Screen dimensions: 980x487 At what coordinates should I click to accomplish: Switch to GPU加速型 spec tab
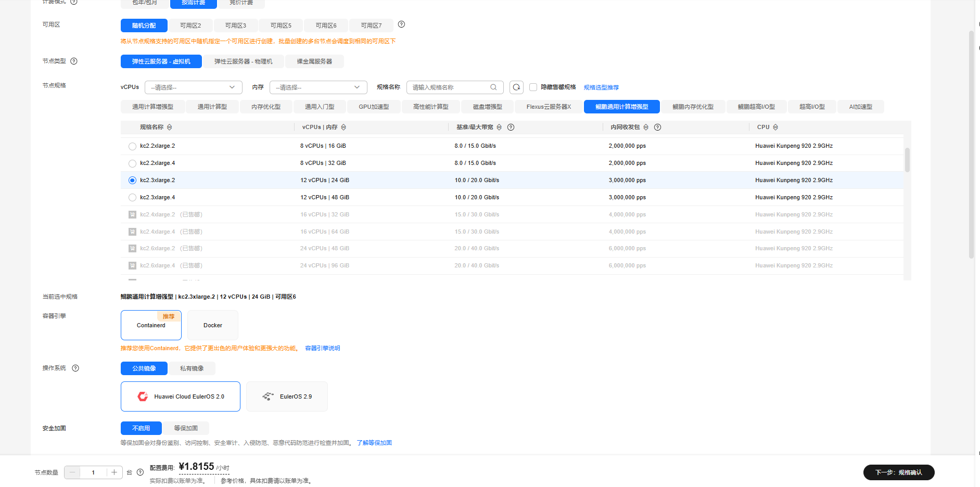coord(374,107)
